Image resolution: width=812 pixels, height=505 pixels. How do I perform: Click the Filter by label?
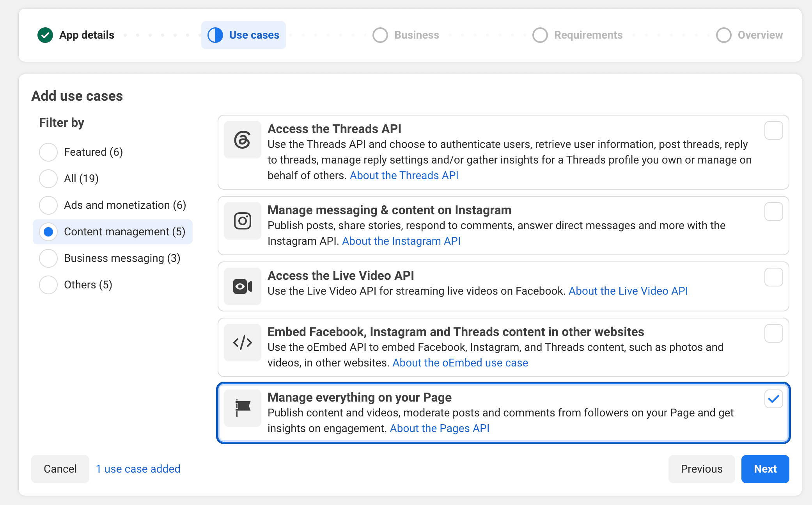pyautogui.click(x=62, y=123)
